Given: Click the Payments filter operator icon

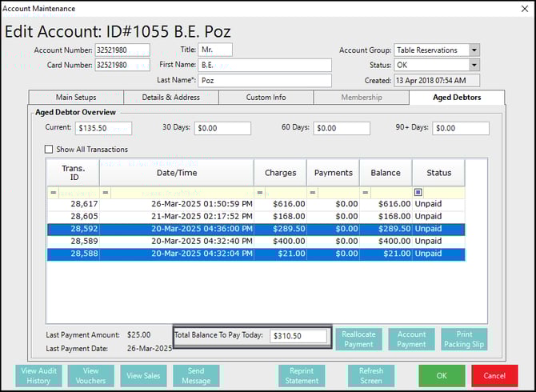Looking at the screenshot, I should (313, 192).
